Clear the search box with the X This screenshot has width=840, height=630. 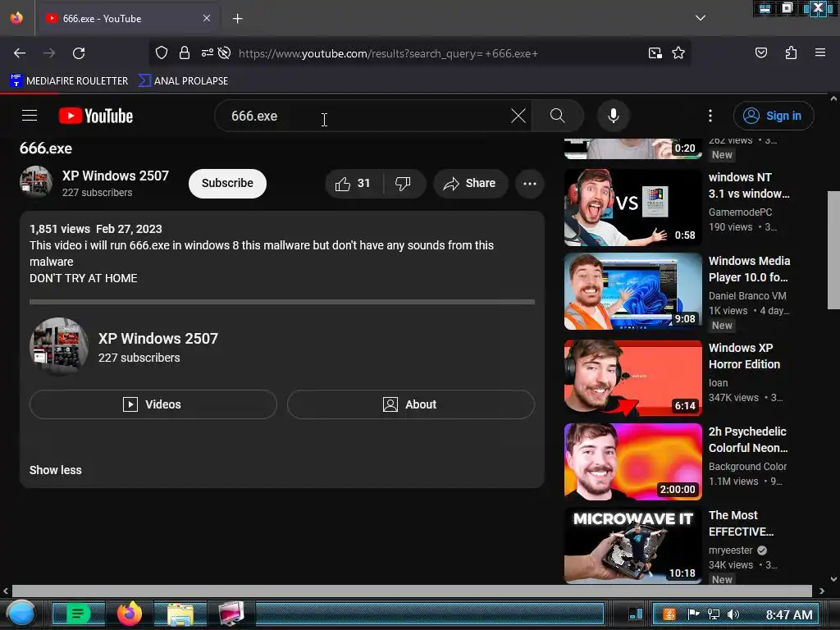518,116
